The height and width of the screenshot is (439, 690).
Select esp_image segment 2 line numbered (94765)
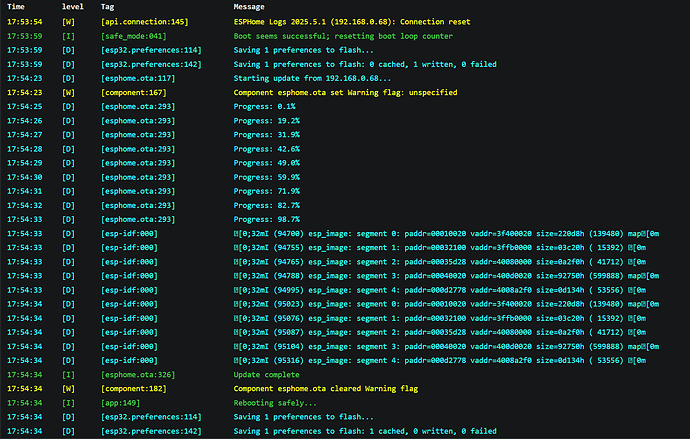(440, 262)
